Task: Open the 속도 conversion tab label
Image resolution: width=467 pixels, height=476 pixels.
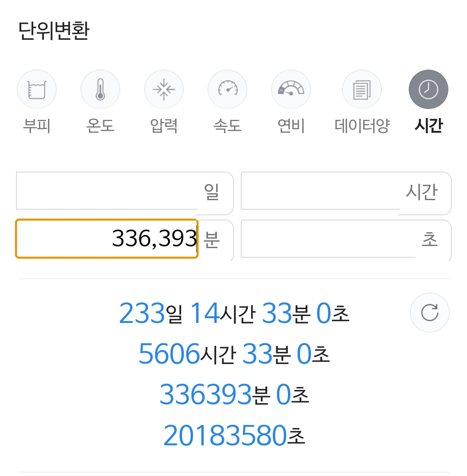Action: point(227,126)
